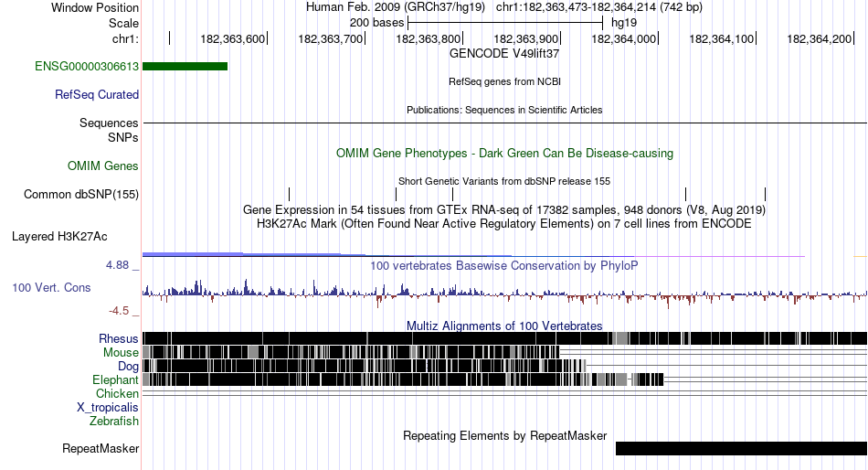Click the 182,364,200 ruler position

pyautogui.click(x=820, y=38)
